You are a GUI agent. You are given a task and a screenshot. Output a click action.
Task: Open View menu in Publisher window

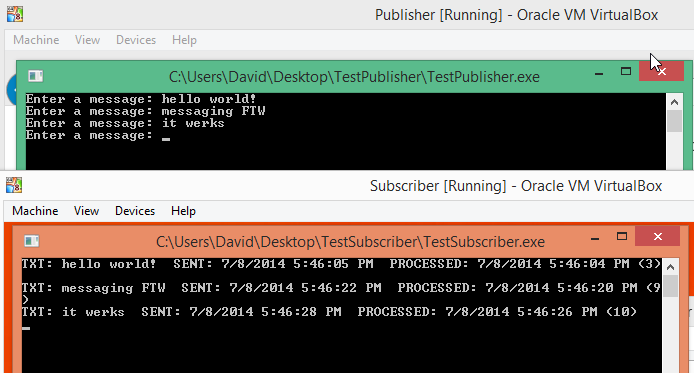pyautogui.click(x=87, y=40)
